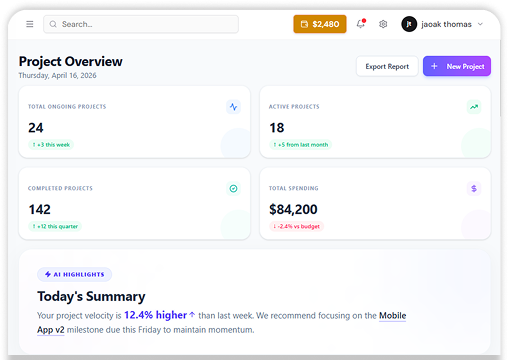Click trending-up icon in Active Projects card

474,107
